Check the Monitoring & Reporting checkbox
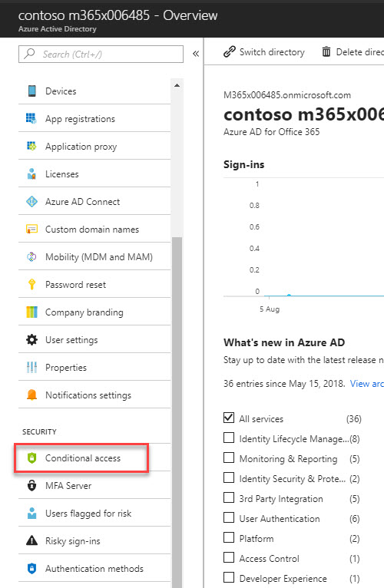The height and width of the screenshot is (588, 384). tap(229, 458)
